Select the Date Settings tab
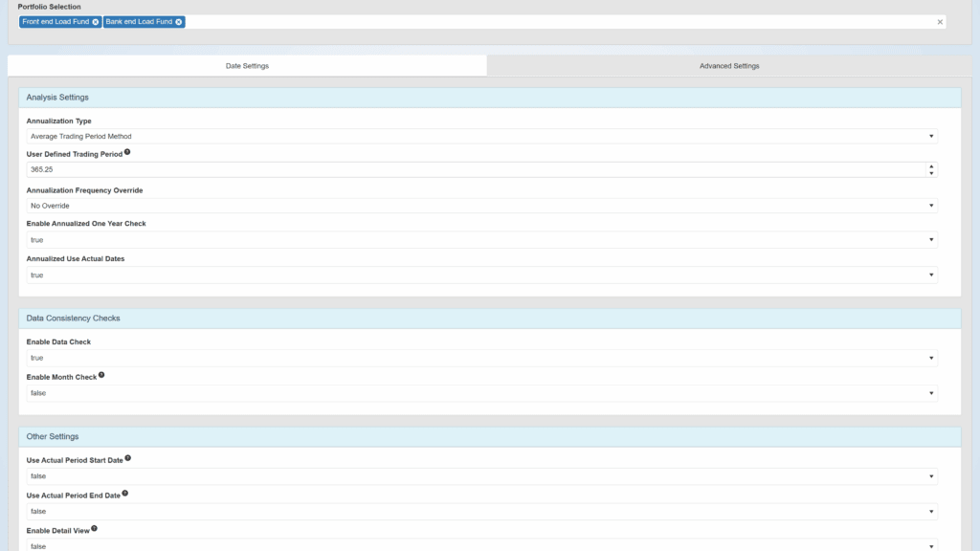This screenshot has width=980, height=551. pyautogui.click(x=247, y=66)
